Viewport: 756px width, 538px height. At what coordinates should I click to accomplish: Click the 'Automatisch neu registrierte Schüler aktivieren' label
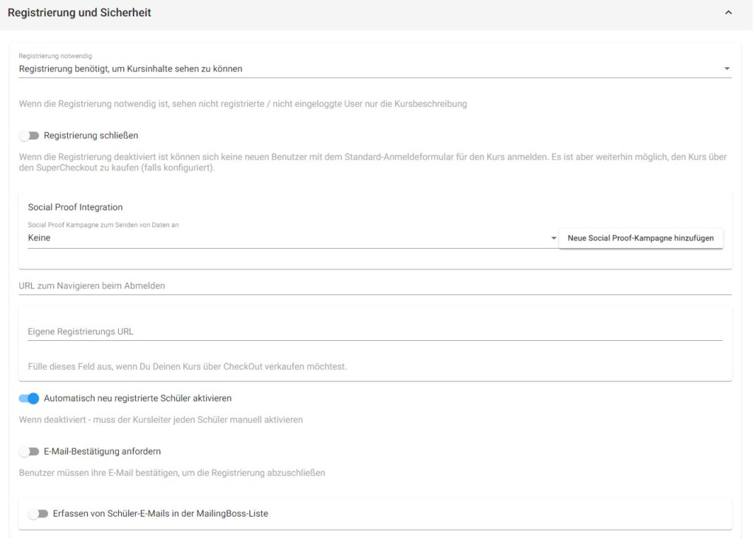coord(137,399)
